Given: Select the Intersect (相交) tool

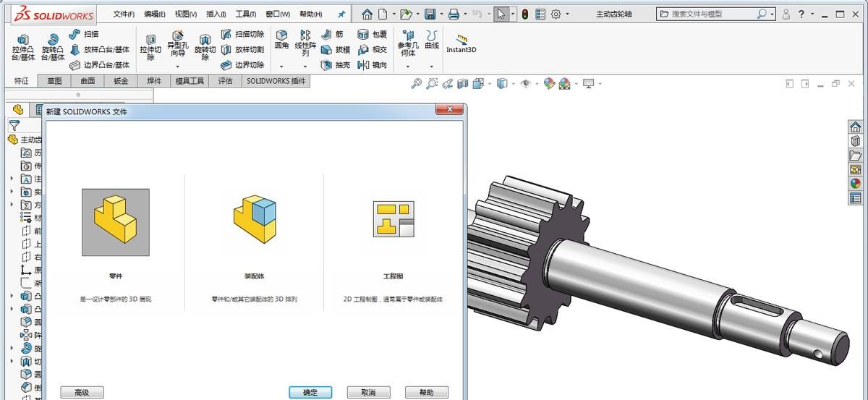Looking at the screenshot, I should point(372,50).
